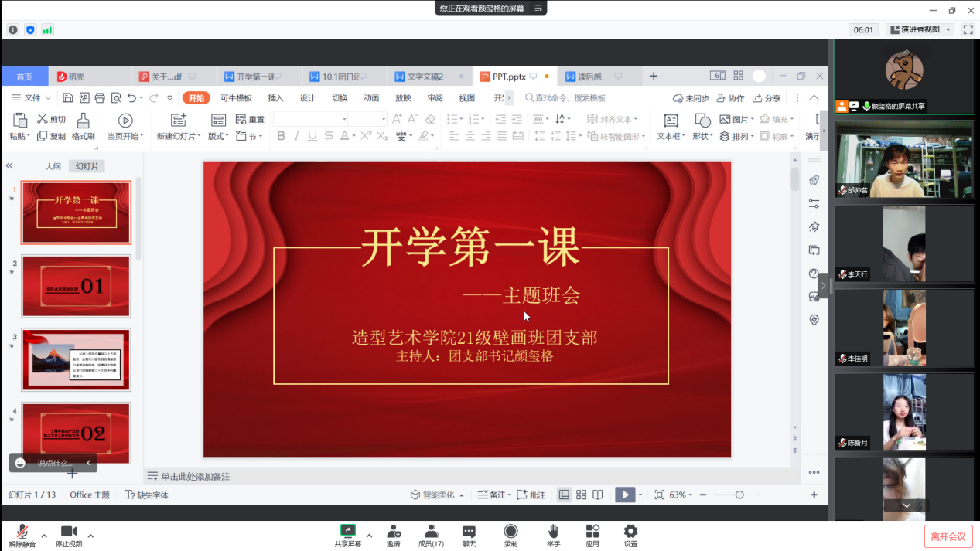Viewport: 980px width, 551px height.
Task: Open meeting Settings (设置)
Action: (630, 532)
